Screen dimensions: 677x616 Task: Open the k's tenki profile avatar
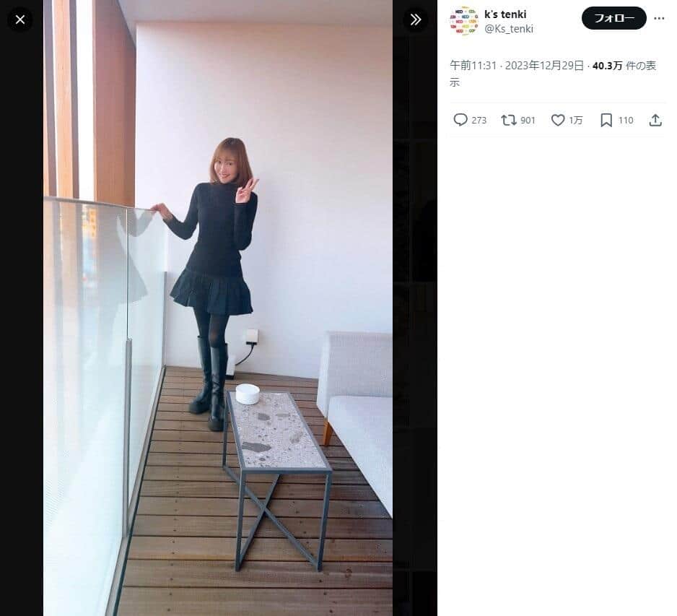click(x=463, y=21)
